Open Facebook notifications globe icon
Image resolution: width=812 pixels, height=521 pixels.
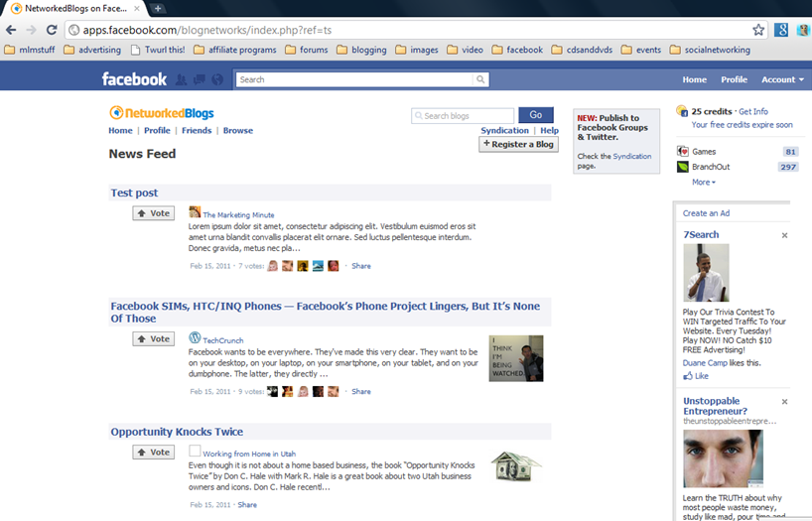pyautogui.click(x=217, y=79)
